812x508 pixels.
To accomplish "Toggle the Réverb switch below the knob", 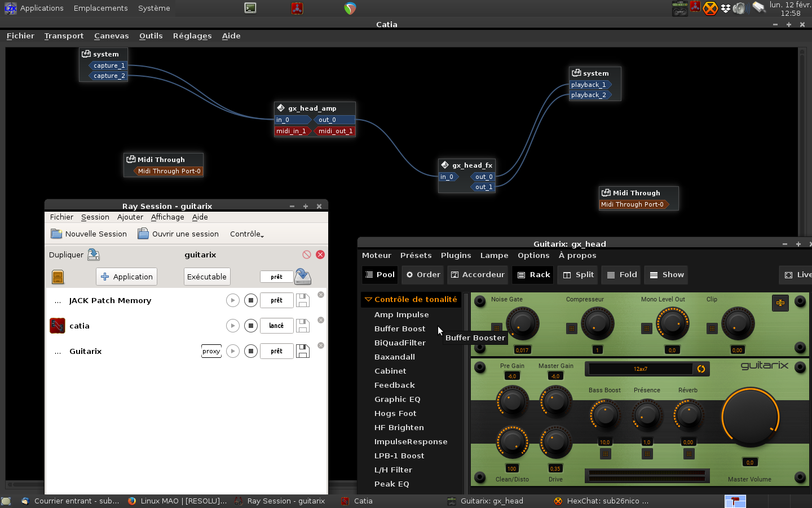I will coord(689,454).
